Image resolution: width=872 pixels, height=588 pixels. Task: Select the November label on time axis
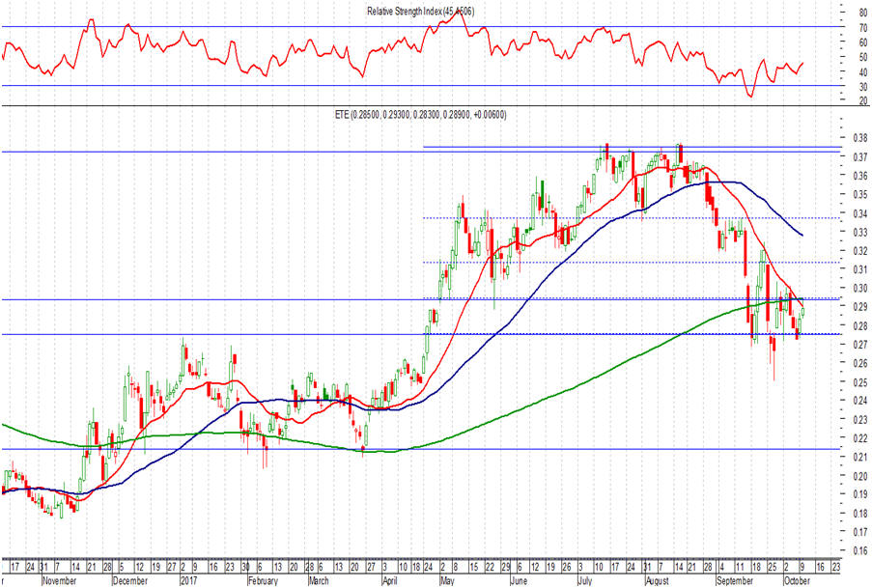60,581
